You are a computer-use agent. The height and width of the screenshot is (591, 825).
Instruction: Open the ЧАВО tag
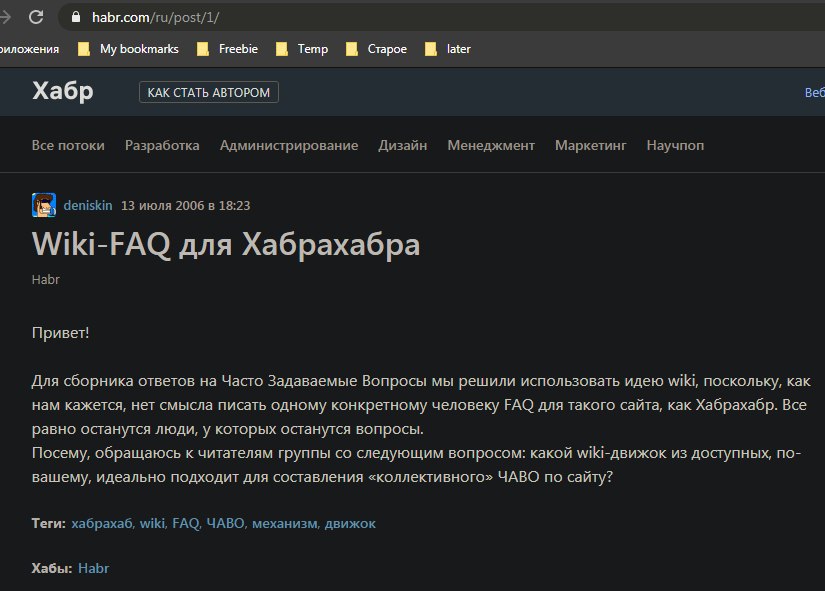[225, 523]
